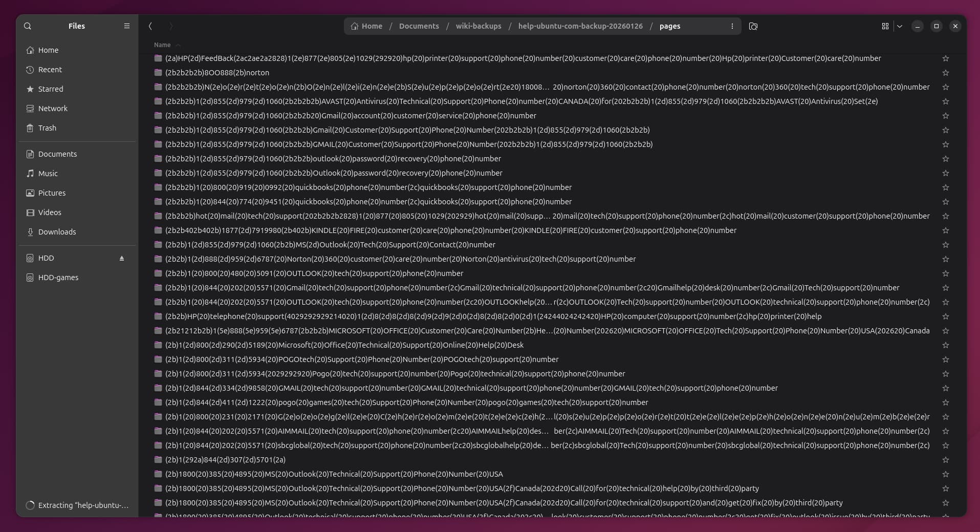Navigate to Documents in the path bar
This screenshot has height=532, width=980.
(419, 26)
